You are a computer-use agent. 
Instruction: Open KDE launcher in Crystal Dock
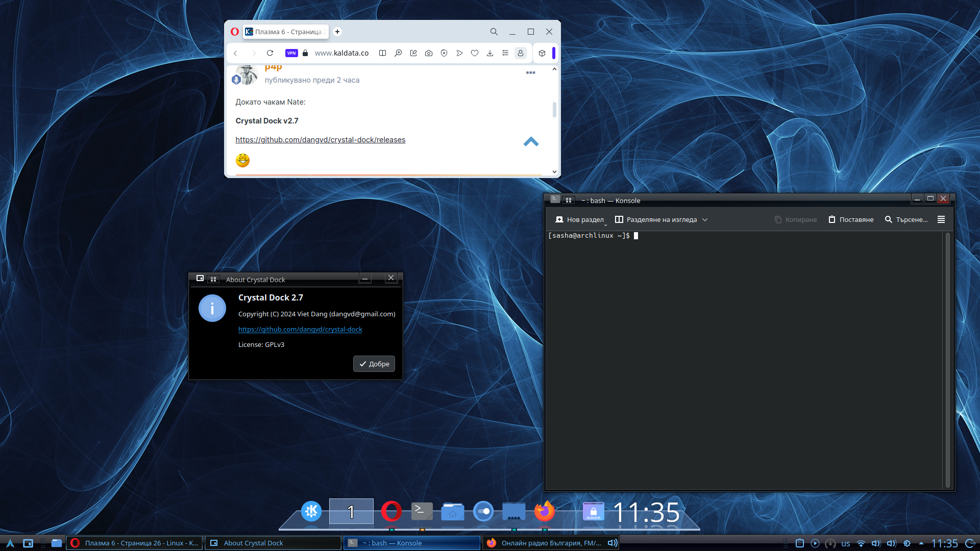click(311, 511)
